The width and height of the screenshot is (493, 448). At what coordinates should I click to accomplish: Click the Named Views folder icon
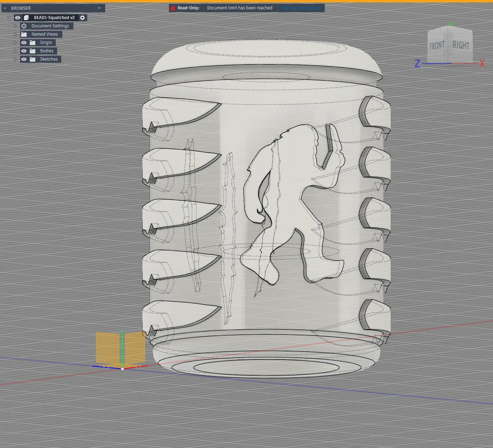click(24, 34)
